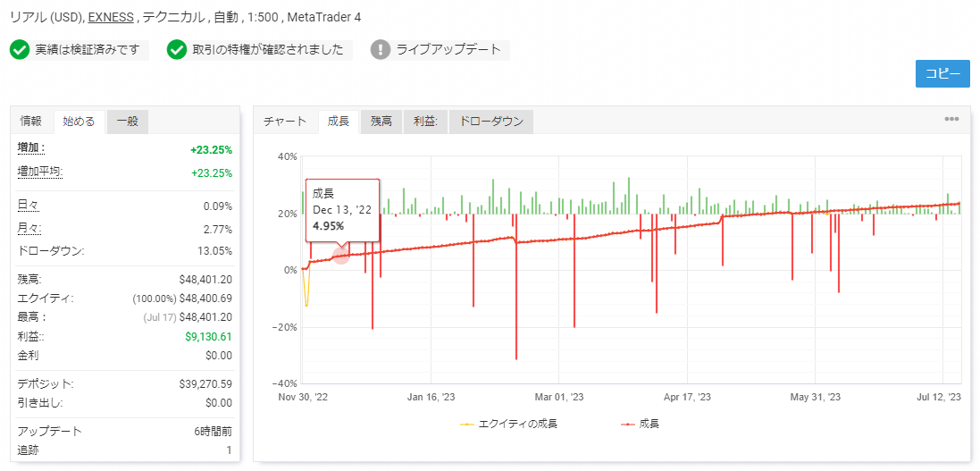Click the 増加 label in stats panel
The height and width of the screenshot is (471, 980).
[x=31, y=147]
